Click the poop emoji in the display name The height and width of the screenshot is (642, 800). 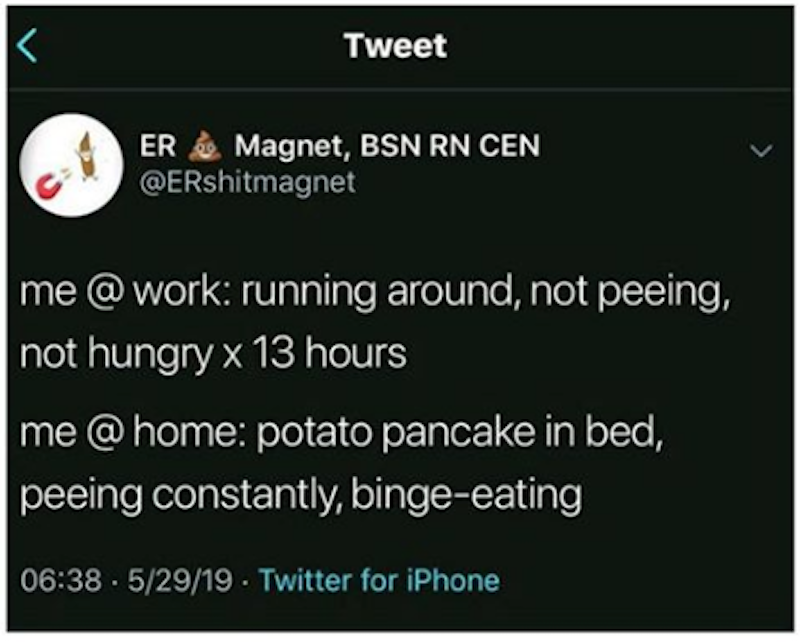click(206, 146)
